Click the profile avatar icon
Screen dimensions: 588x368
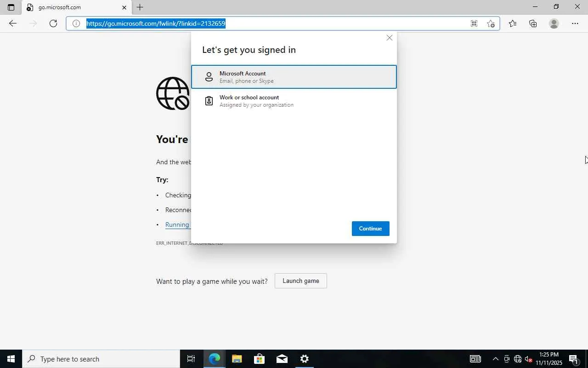point(554,23)
